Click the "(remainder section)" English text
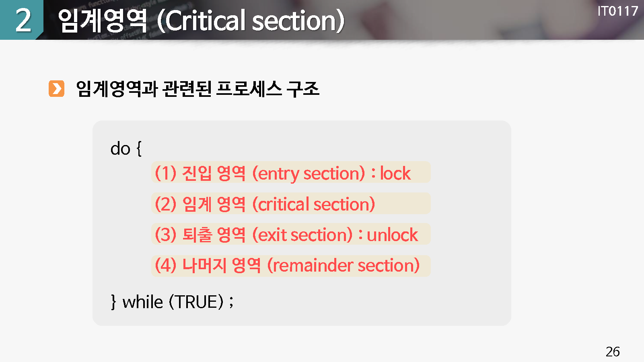This screenshot has width=644, height=362. [344, 266]
